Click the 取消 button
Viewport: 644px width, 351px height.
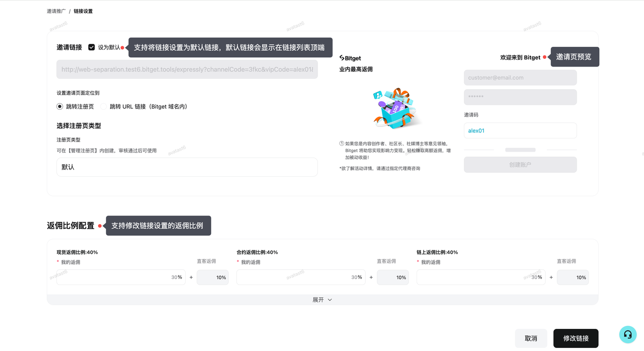pyautogui.click(x=531, y=338)
